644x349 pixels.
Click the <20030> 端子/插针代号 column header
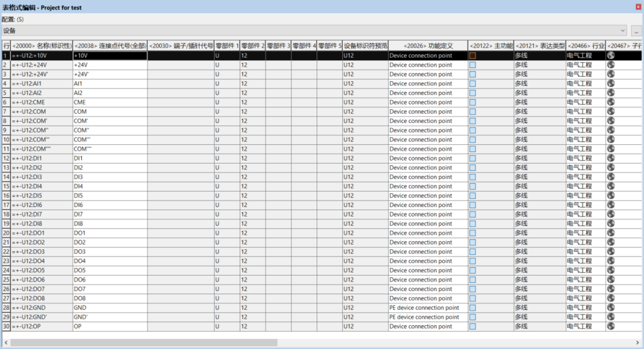click(x=181, y=45)
